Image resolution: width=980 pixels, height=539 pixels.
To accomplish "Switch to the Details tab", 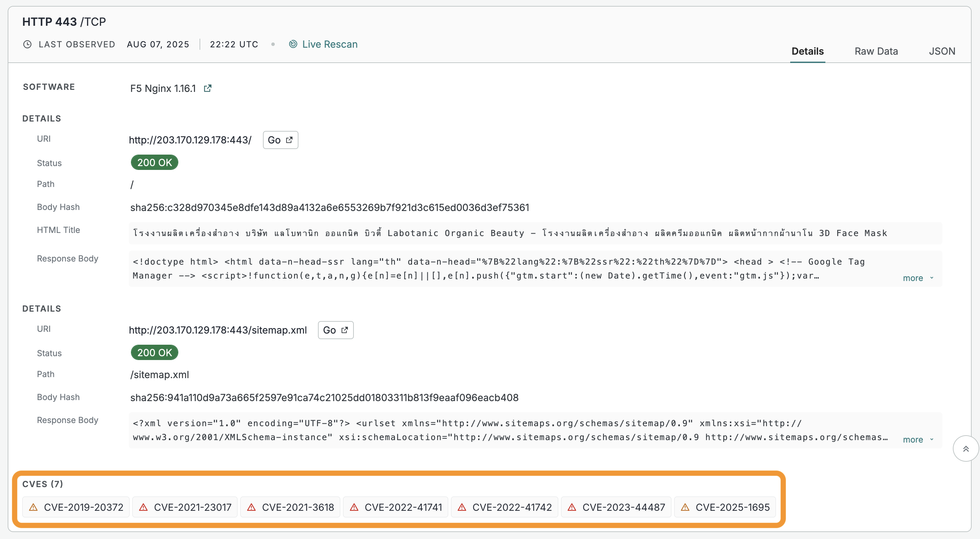I will click(807, 51).
